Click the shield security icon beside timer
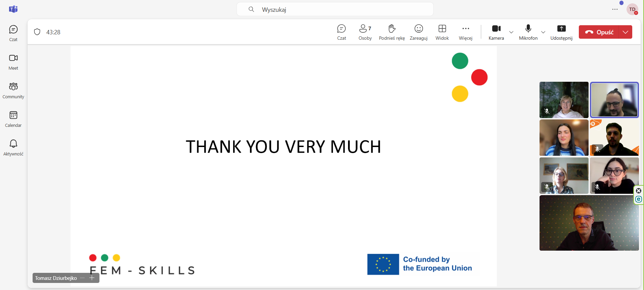Viewport: 644px width, 290px height. click(x=37, y=32)
